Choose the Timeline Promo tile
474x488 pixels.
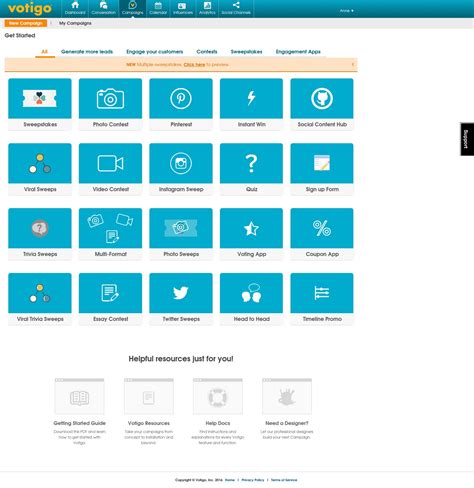[322, 299]
